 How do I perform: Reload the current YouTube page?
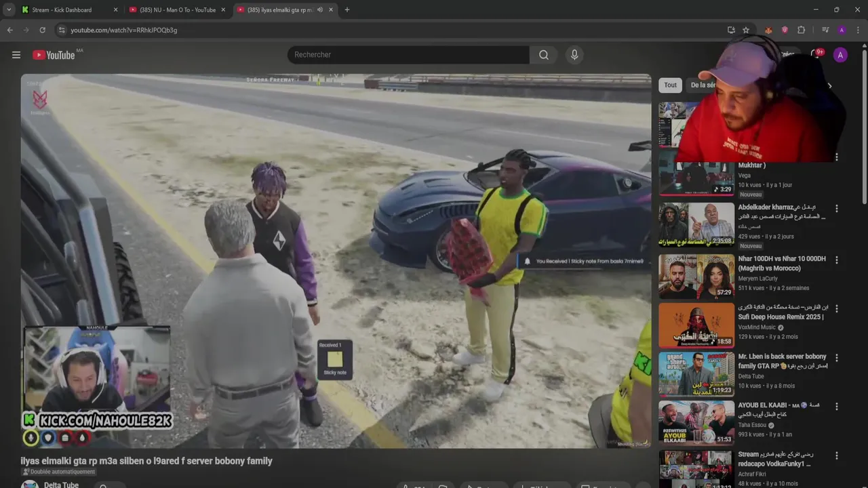42,30
